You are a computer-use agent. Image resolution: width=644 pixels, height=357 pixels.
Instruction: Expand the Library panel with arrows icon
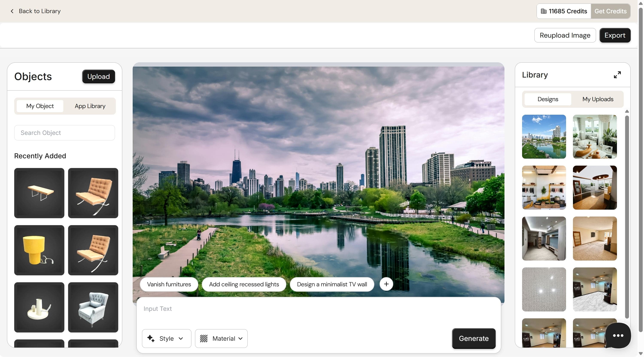tap(617, 75)
